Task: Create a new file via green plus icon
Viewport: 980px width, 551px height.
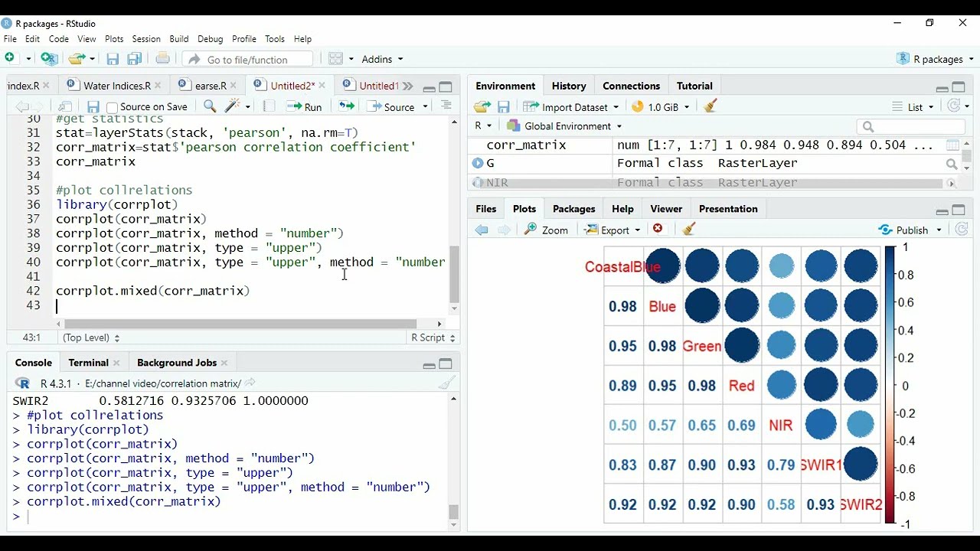Action: tap(10, 58)
